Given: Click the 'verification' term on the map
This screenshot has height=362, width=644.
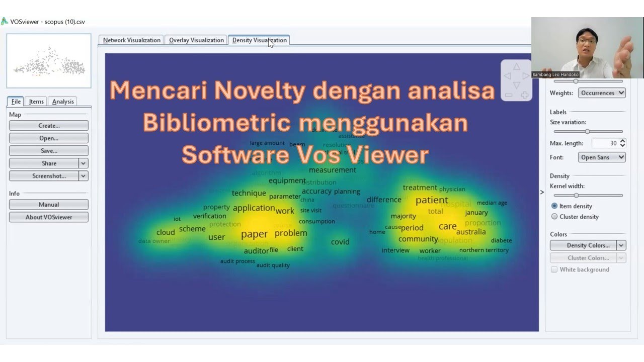Looking at the screenshot, I should [x=210, y=216].
